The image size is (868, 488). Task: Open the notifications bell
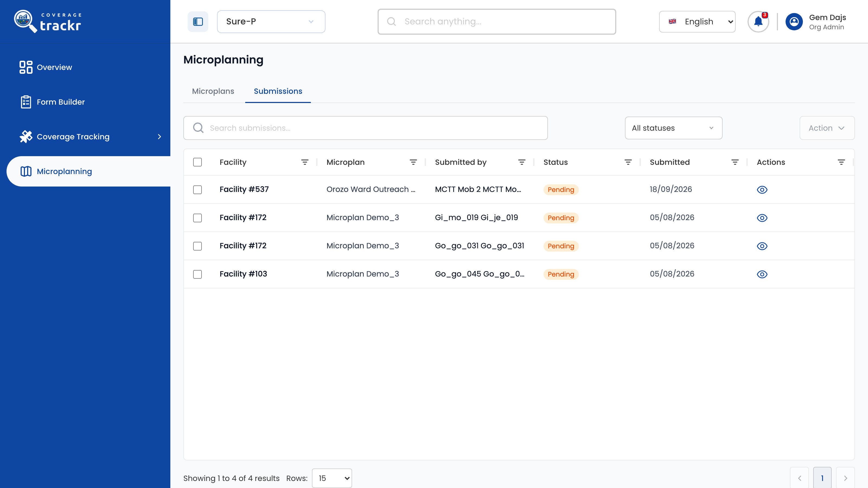(758, 22)
